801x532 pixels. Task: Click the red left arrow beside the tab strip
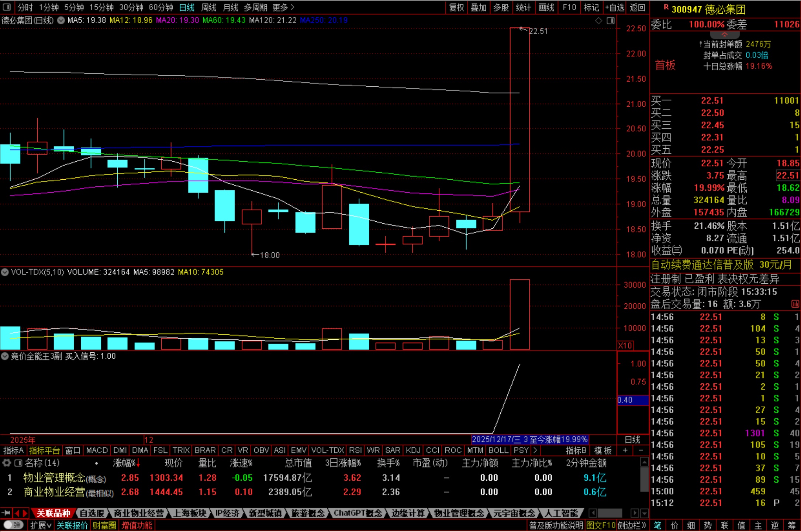[17, 513]
